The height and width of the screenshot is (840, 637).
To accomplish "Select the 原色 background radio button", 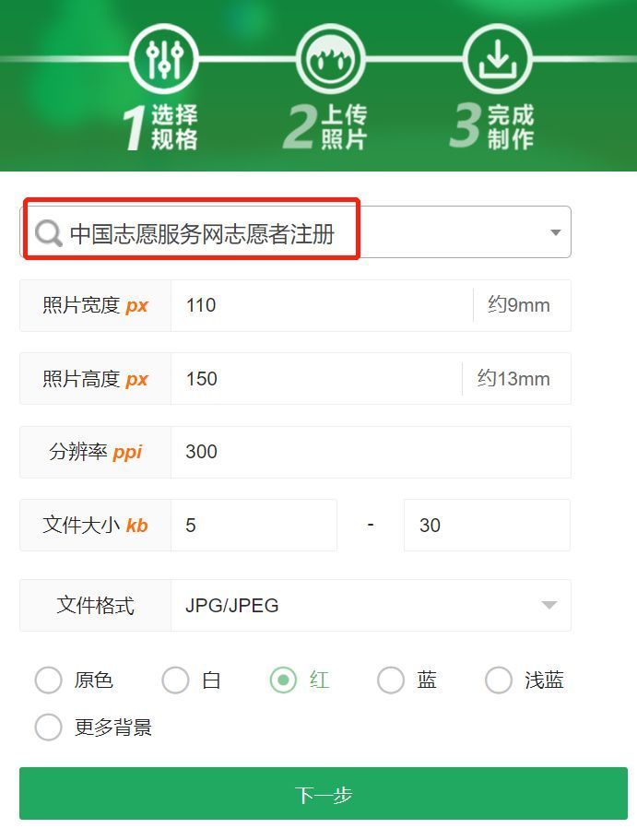I will point(48,680).
